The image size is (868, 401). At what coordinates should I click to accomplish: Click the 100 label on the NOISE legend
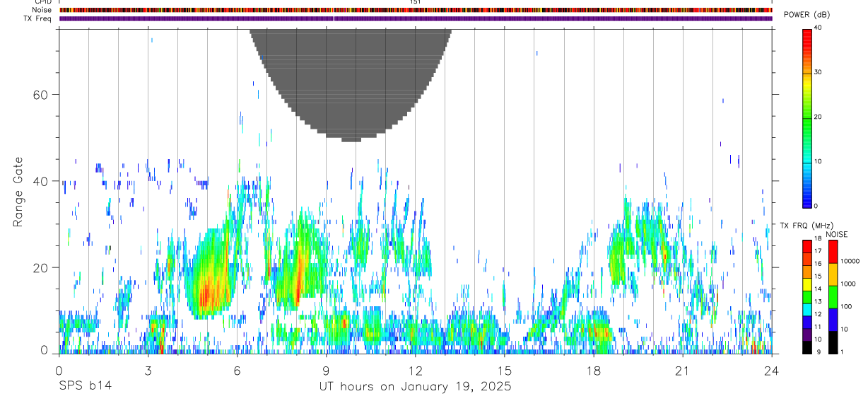846,306
